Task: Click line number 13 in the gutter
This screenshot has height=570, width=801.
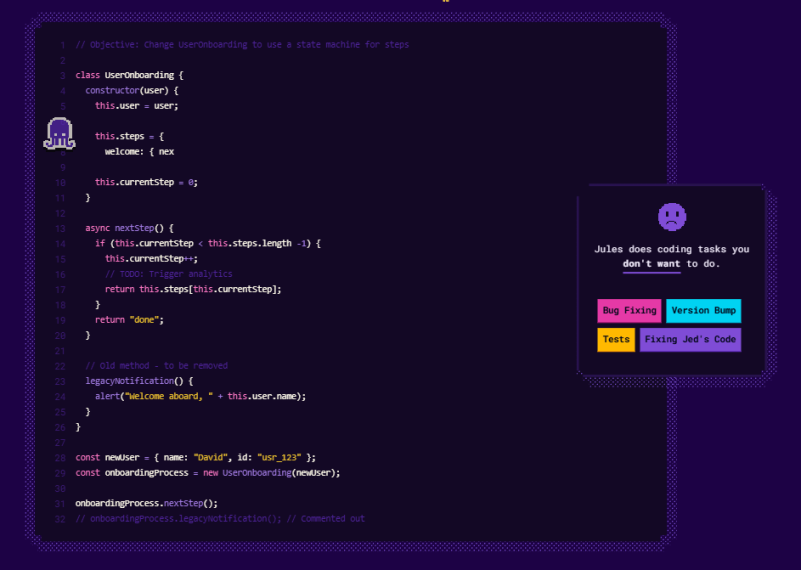Action: [x=60, y=229]
